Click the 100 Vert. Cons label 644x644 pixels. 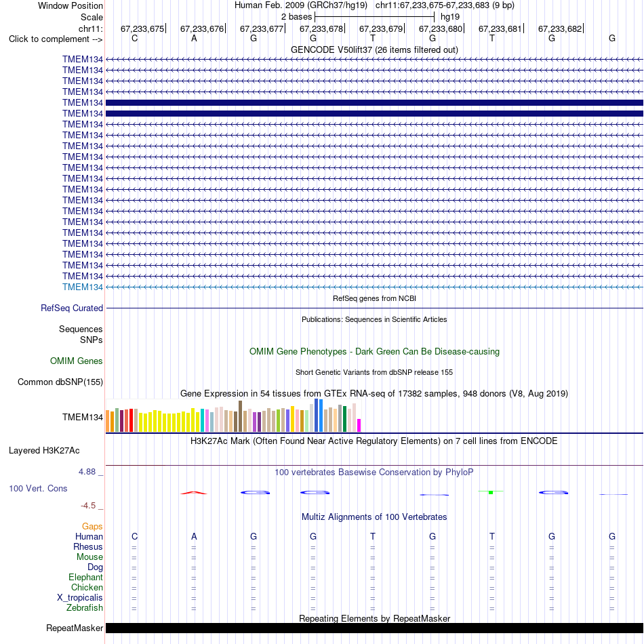point(38,488)
